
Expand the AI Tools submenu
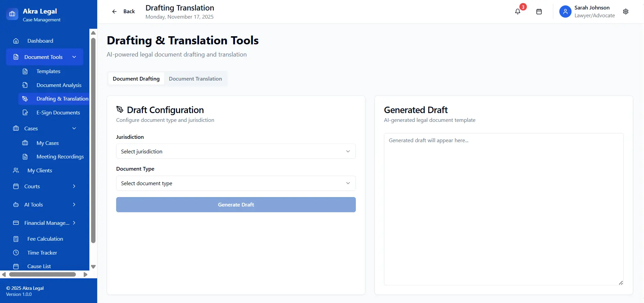(x=74, y=204)
